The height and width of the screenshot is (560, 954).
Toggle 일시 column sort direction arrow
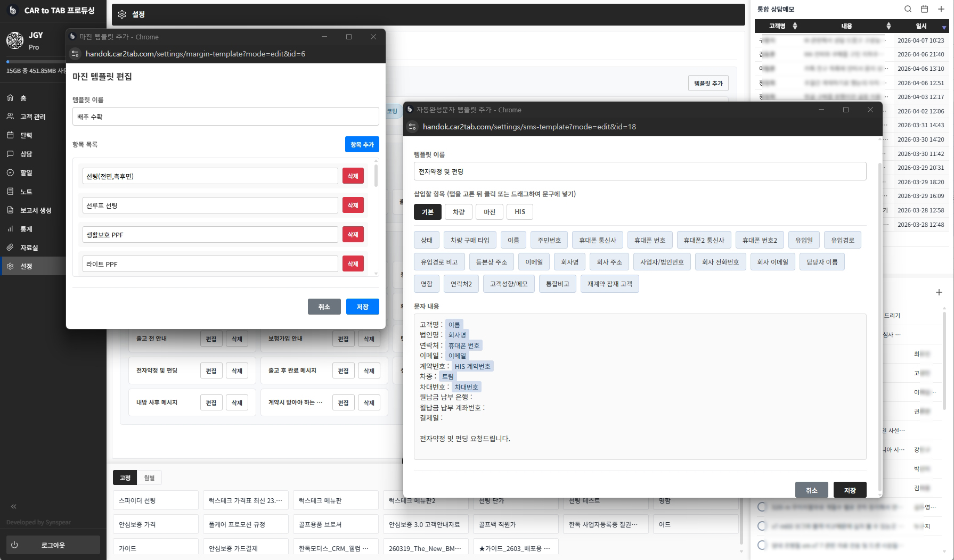pos(944,27)
